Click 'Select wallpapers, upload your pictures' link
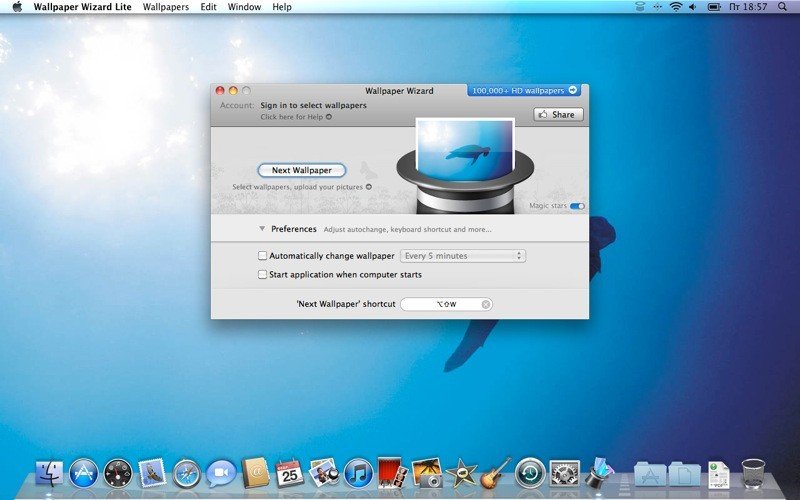This screenshot has height=500, width=800. tap(297, 187)
